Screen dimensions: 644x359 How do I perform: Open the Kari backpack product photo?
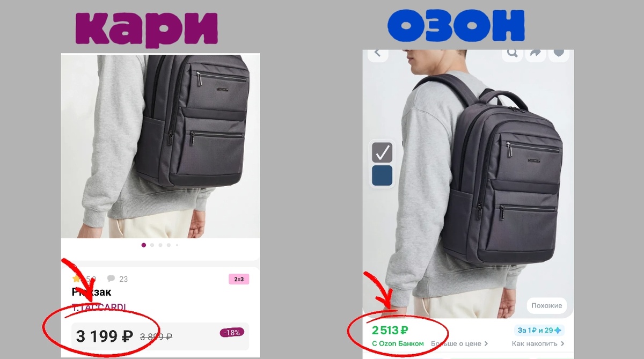160,145
